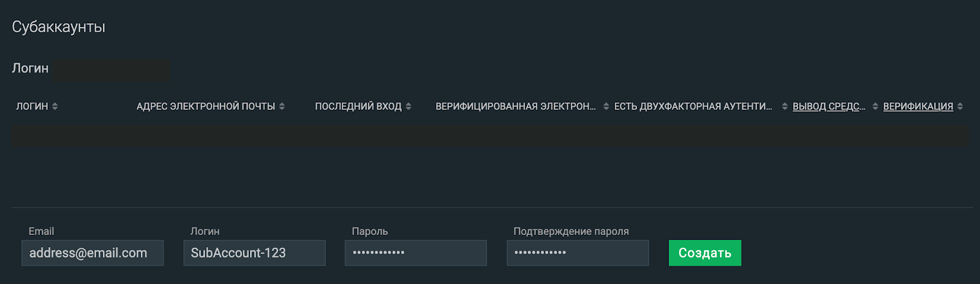
Task: Click the ПОСЛЕДНИЙ ВХОД header text
Action: click(x=358, y=106)
